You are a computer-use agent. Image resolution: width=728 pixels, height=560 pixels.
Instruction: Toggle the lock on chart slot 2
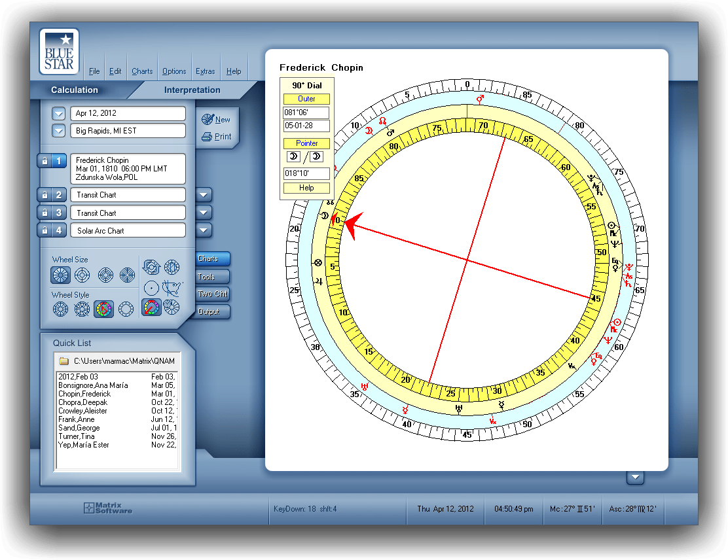coord(45,195)
